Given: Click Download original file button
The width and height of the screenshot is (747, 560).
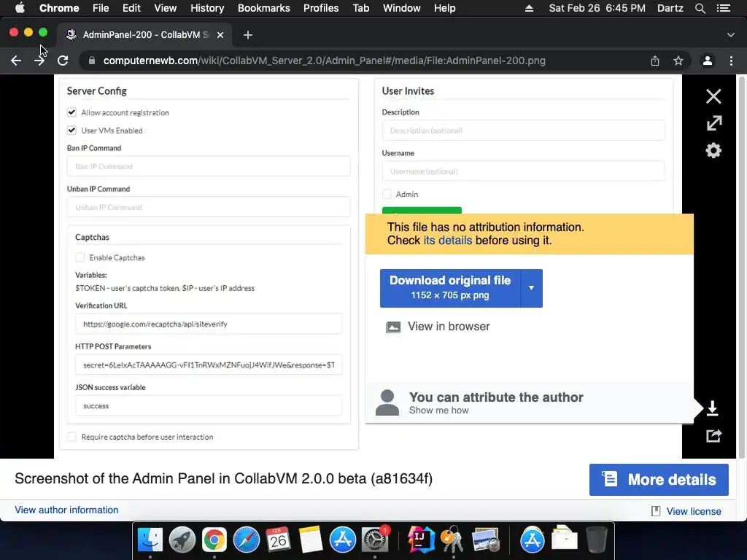Looking at the screenshot, I should click(x=450, y=288).
